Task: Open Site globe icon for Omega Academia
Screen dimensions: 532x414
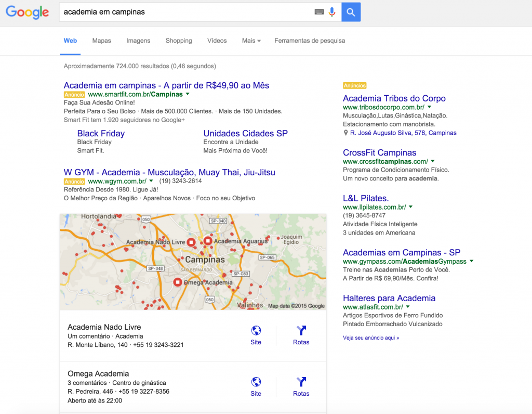Action: point(256,382)
